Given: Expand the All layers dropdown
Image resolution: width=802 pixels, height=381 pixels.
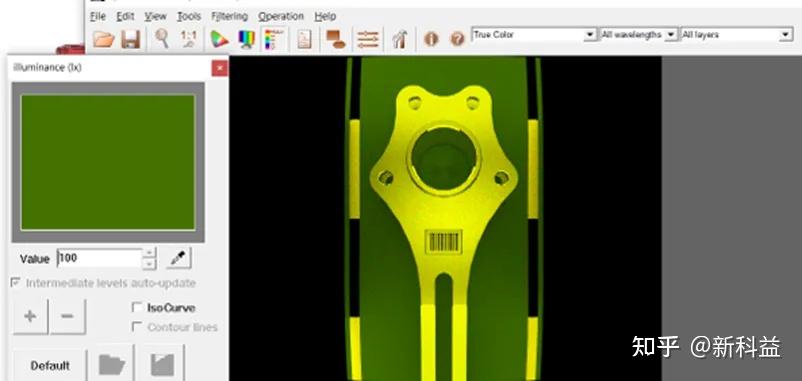Looking at the screenshot, I should click(x=737, y=35).
